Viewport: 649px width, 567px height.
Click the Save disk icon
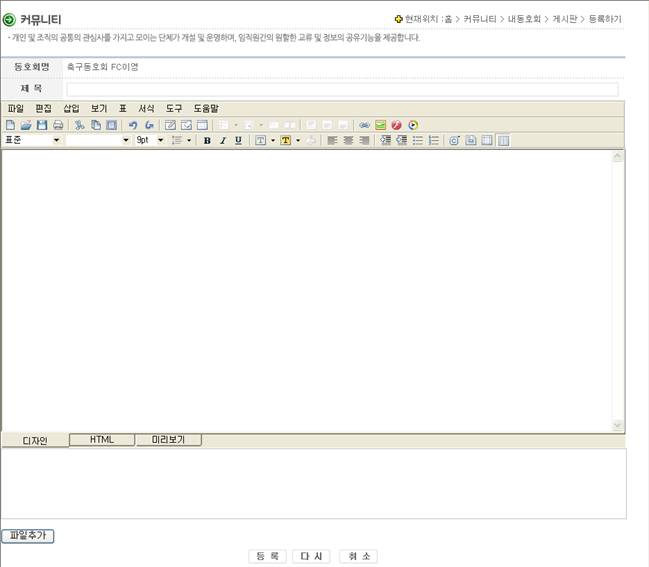(x=42, y=125)
